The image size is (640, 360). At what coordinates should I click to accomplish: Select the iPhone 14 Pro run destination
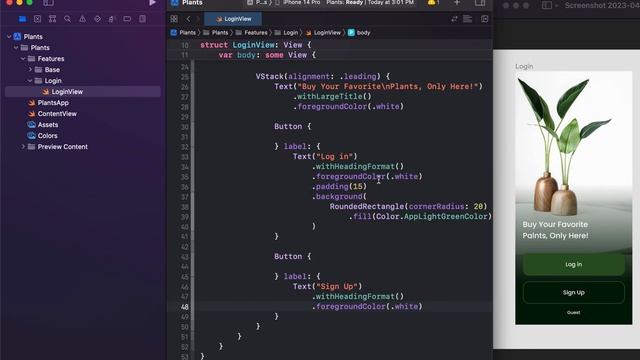point(298,2)
